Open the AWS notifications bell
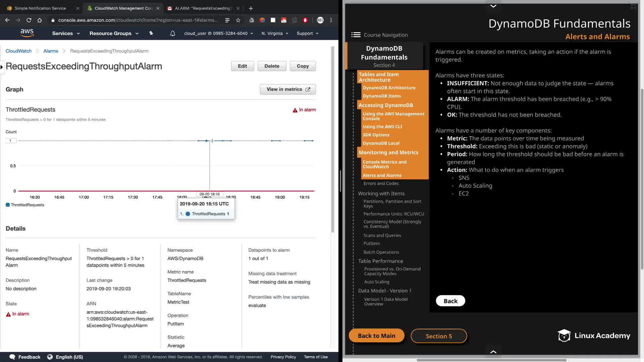The image size is (644, 362). click(172, 33)
